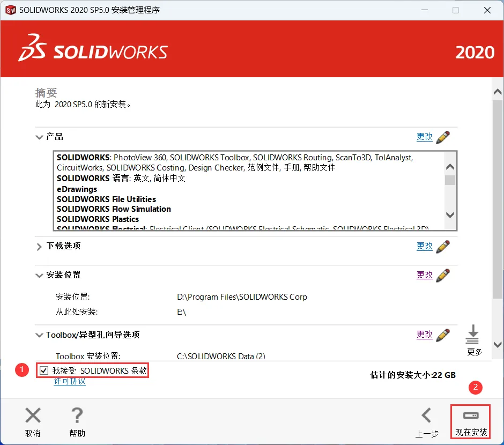504x445 pixels.
Task: Click 更改 link for 产品
Action: (425, 137)
